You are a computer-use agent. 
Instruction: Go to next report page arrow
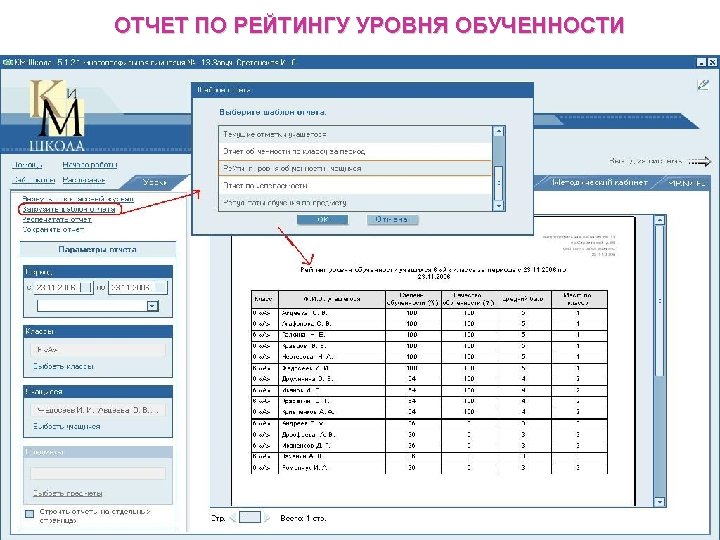267,518
